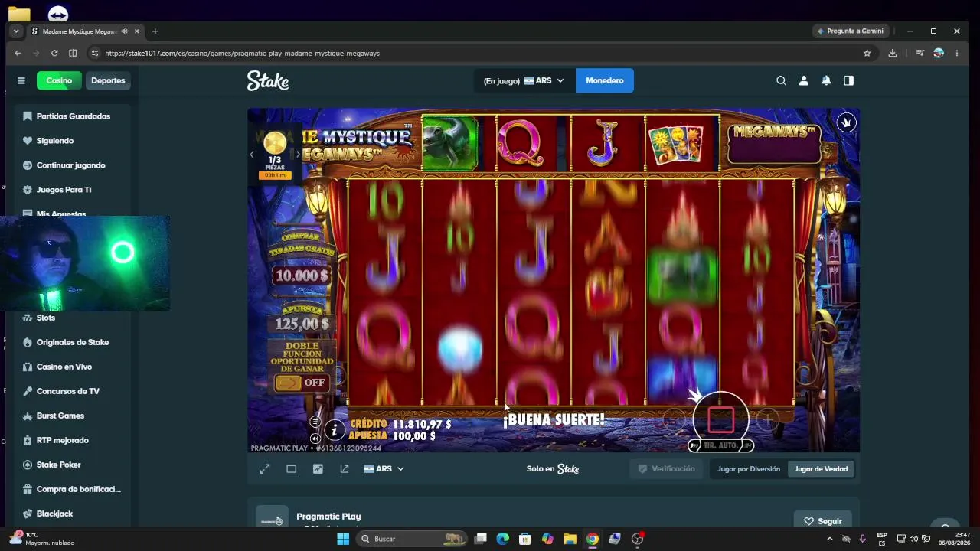
Task: Switch to the Casino tab
Action: coord(59,80)
